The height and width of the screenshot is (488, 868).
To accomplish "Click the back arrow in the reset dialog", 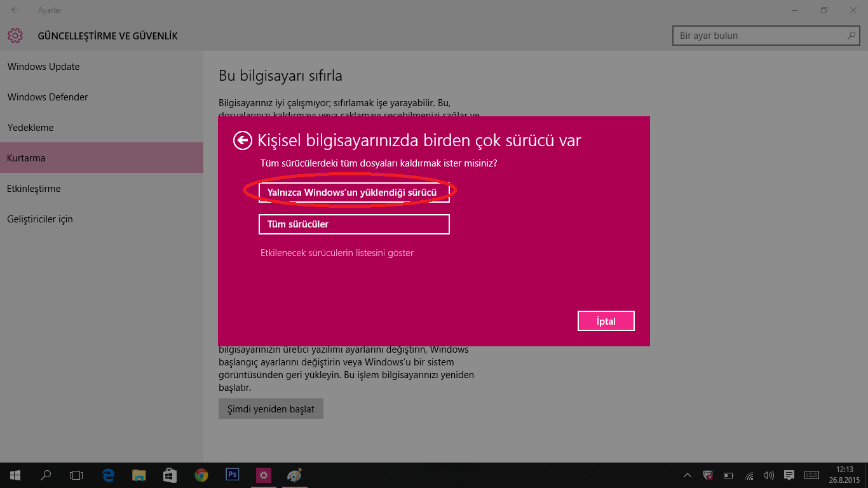I will coord(243,140).
